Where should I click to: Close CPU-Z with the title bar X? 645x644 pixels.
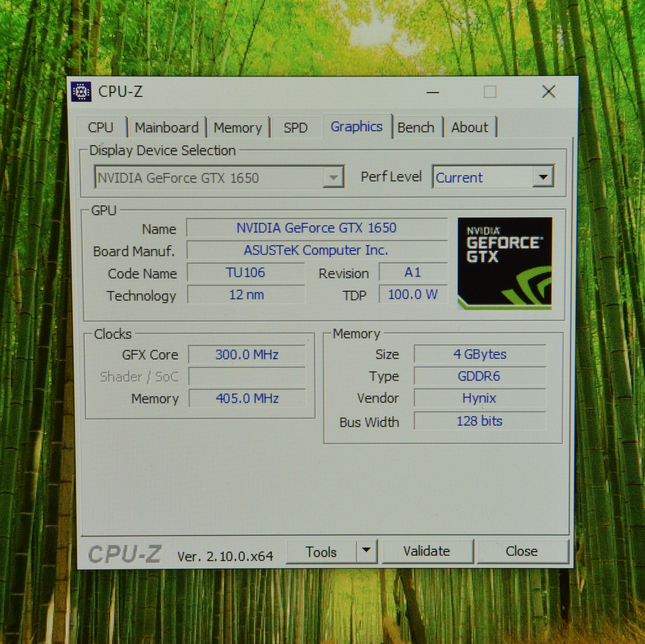pos(549,91)
